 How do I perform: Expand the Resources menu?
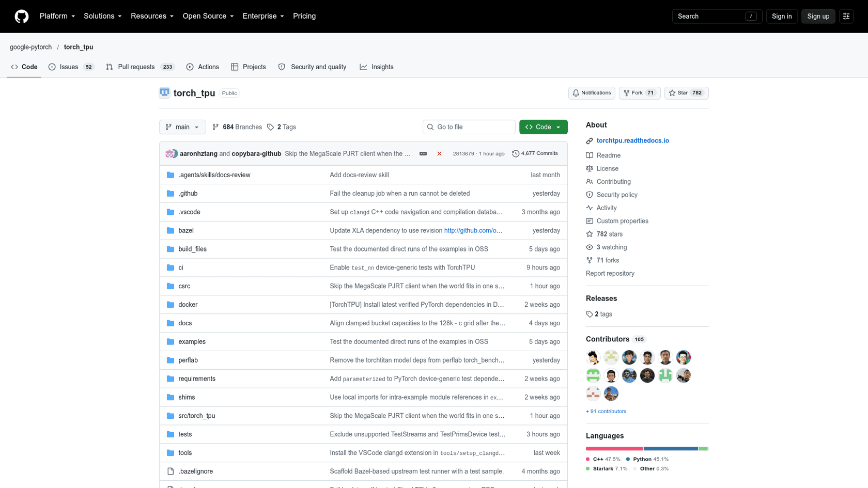[152, 17]
